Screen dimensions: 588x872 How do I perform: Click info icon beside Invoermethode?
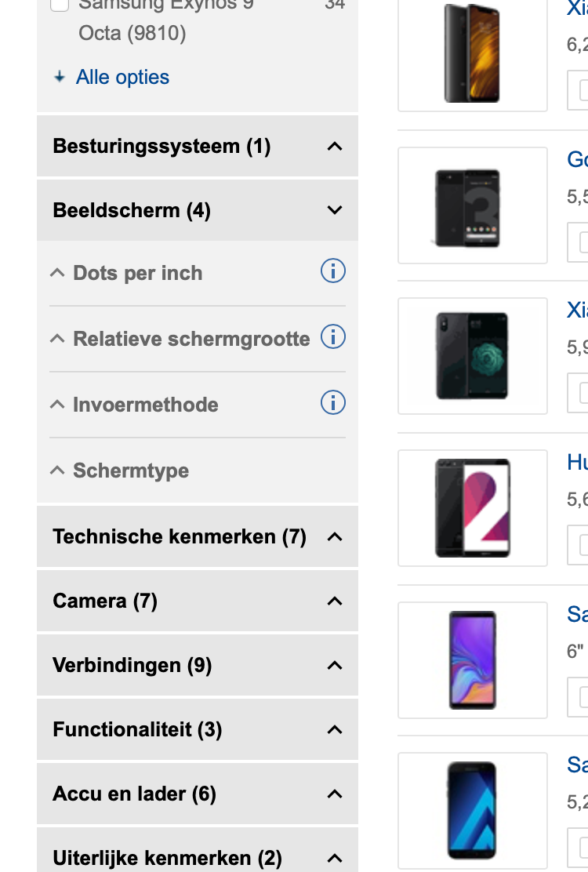point(333,403)
